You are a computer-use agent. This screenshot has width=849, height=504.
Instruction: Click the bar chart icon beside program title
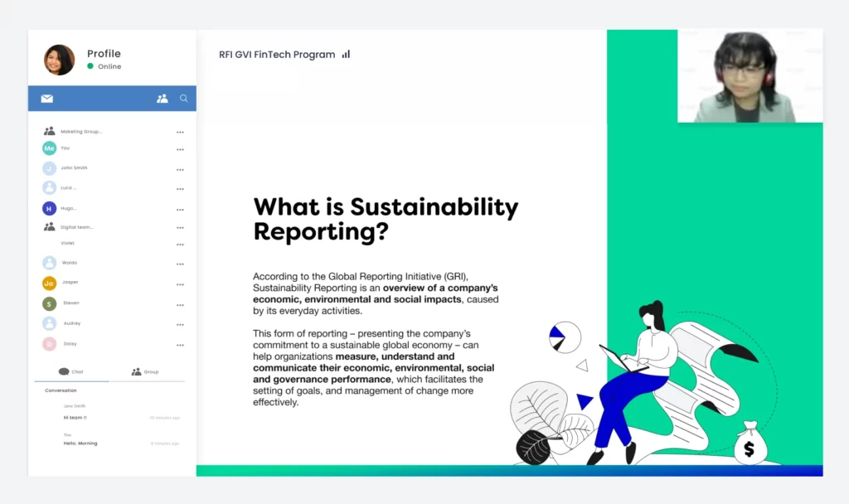coord(346,55)
